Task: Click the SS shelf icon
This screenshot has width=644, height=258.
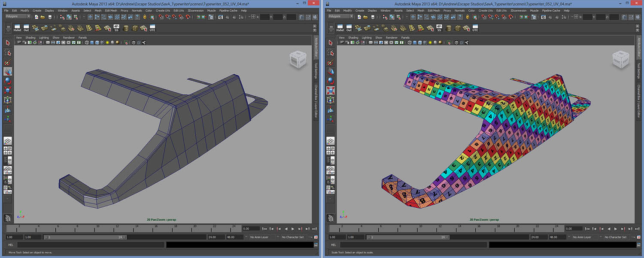Action: click(x=115, y=28)
